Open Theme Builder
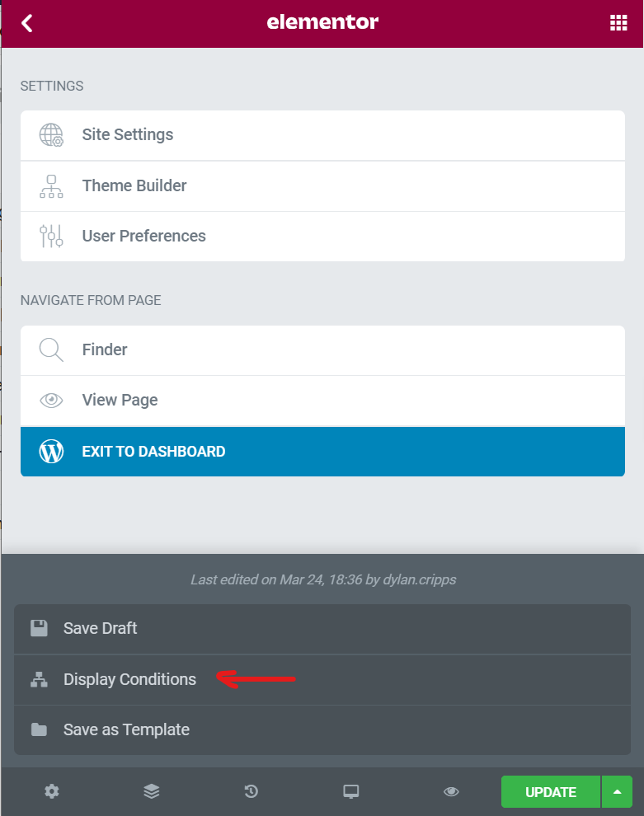 coord(322,186)
